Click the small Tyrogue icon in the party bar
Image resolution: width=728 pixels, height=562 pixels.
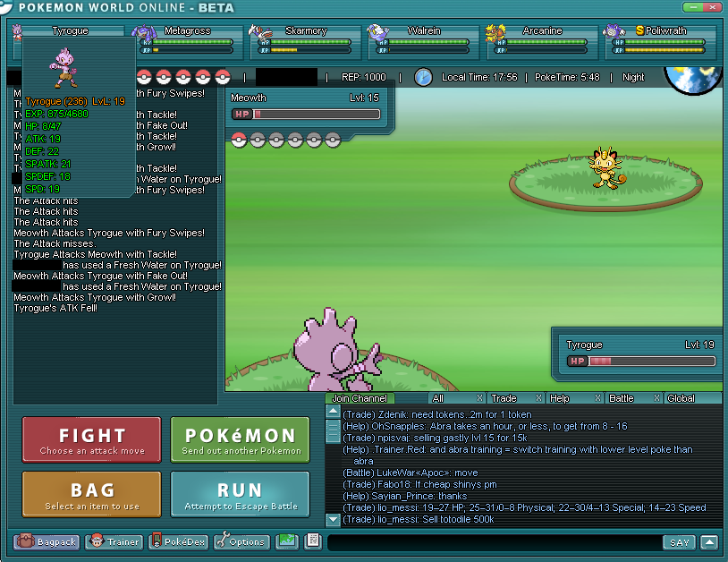[17, 31]
